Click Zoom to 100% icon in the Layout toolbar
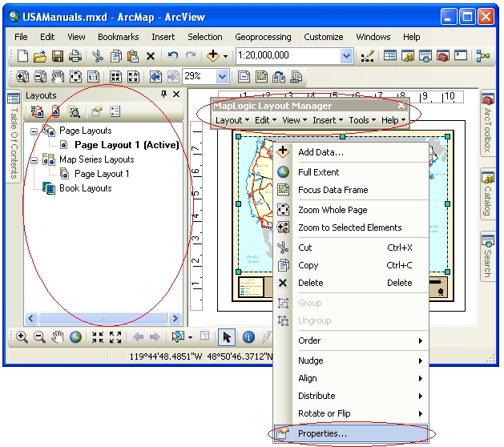The height and width of the screenshot is (447, 504). (x=93, y=77)
